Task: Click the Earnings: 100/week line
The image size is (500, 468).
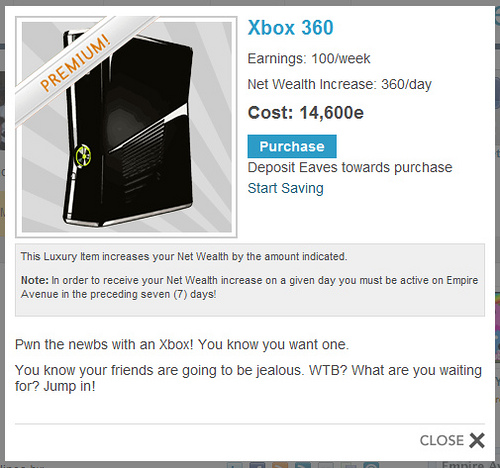Action: click(x=309, y=59)
